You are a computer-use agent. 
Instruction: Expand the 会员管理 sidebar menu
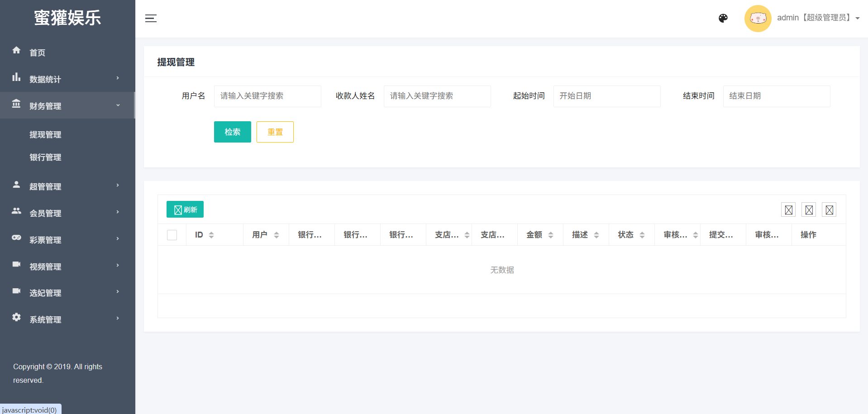click(x=67, y=213)
